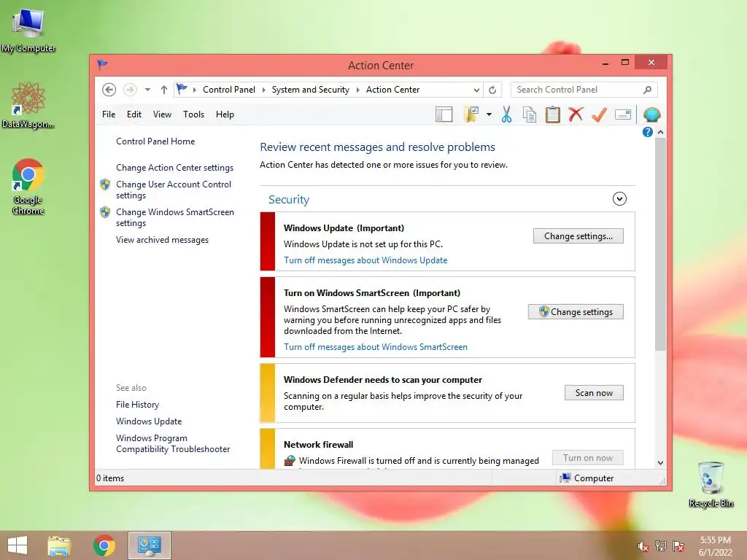Click the Action Center flag tray icon
The height and width of the screenshot is (560, 747).
(678, 546)
